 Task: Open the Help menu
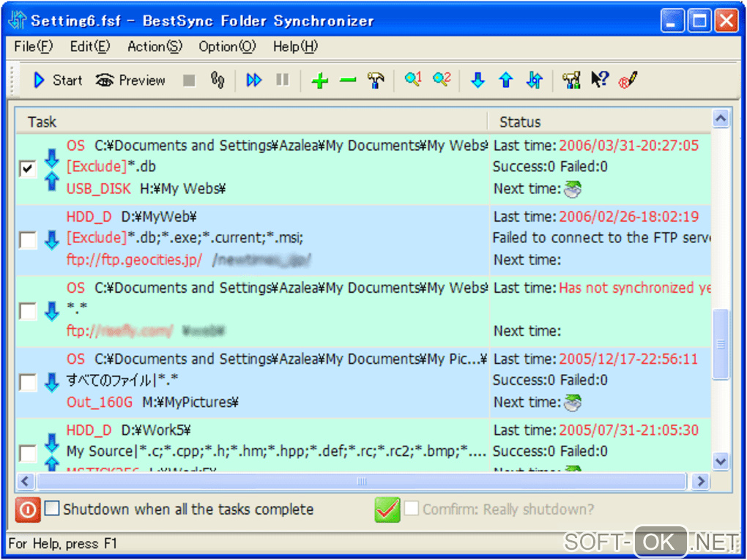pyautogui.click(x=295, y=47)
